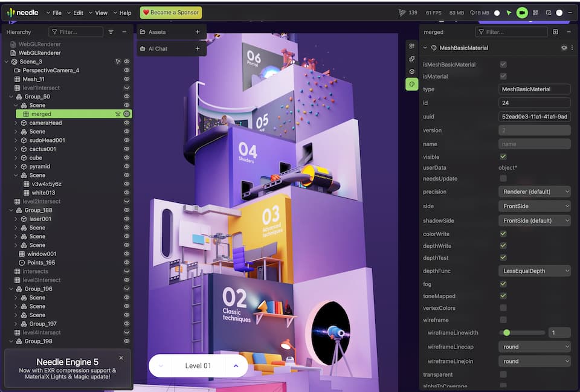The width and height of the screenshot is (580, 392).
Task: Open MeshBasicMaterial three-dot options menu
Action: (571, 48)
